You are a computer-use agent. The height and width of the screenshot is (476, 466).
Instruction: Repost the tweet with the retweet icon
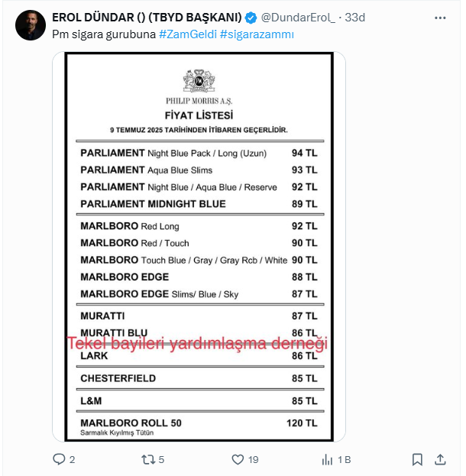click(148, 460)
